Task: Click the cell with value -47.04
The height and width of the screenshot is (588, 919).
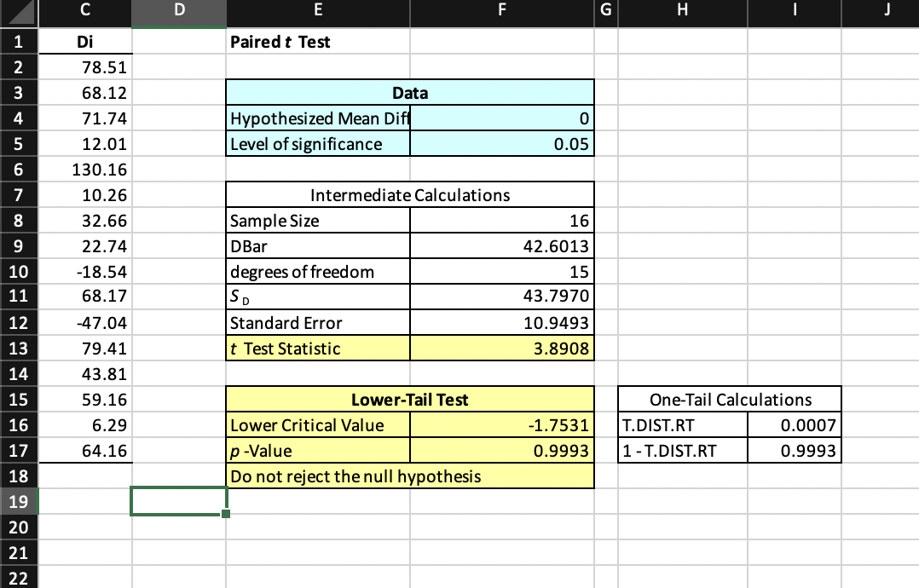Action: pyautogui.click(x=85, y=323)
